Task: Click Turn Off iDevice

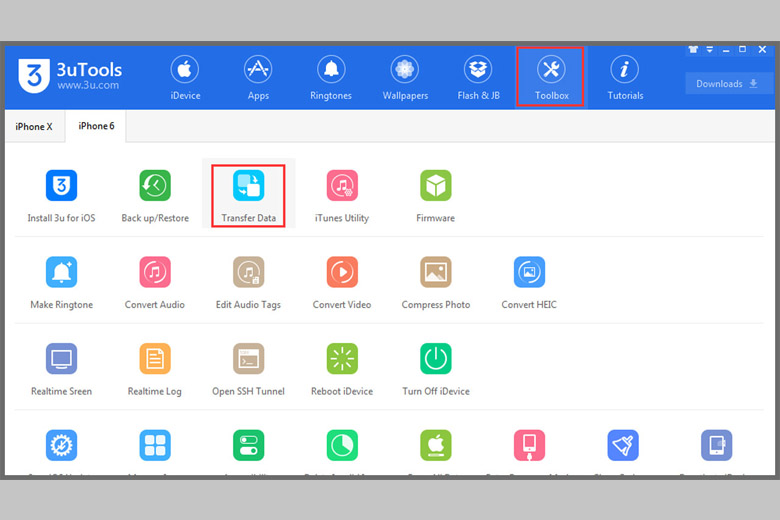Action: [435, 369]
